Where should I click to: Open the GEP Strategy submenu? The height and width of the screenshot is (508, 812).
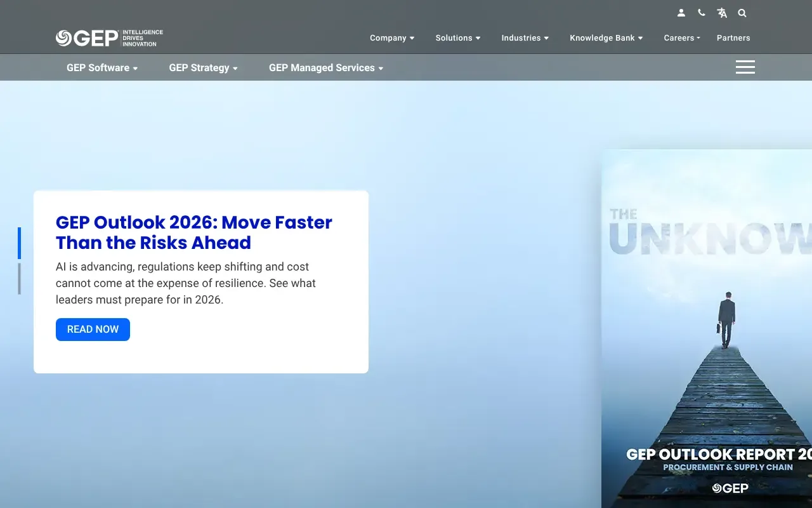point(203,68)
